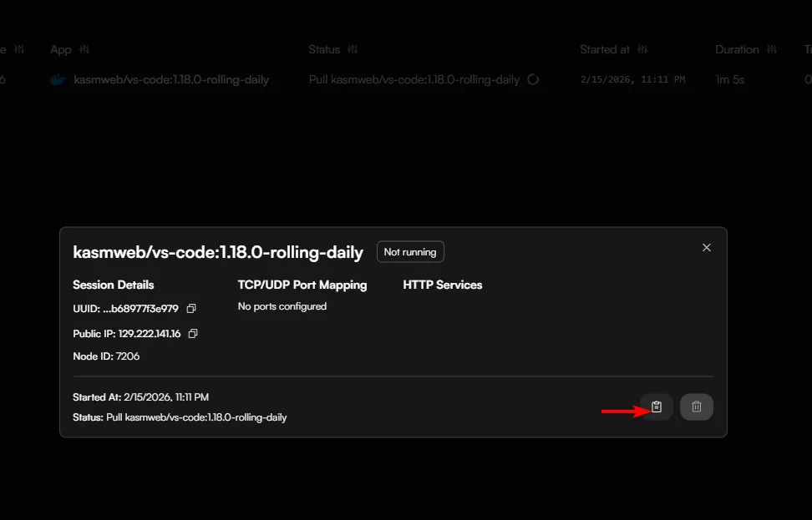Click the Duration column header
The height and width of the screenshot is (520, 812).
[x=737, y=50]
